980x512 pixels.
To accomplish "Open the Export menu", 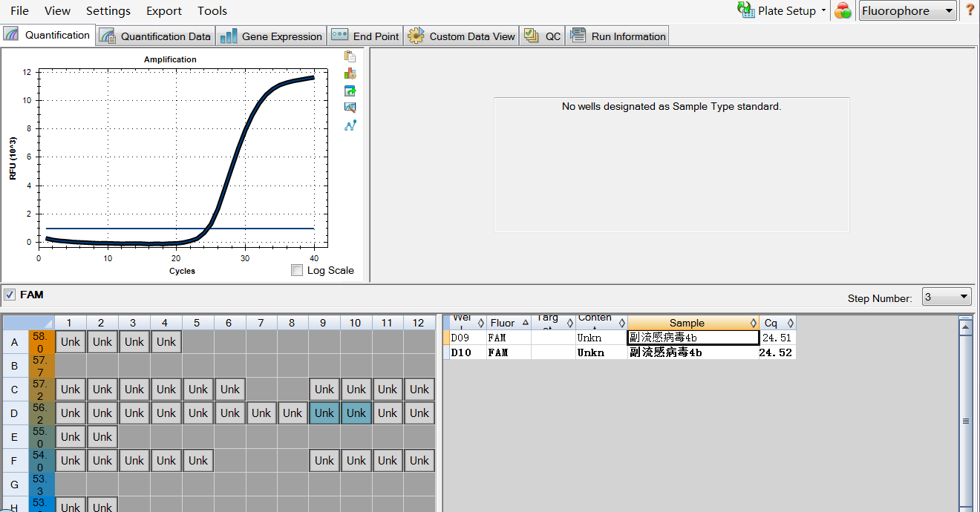I will 164,10.
